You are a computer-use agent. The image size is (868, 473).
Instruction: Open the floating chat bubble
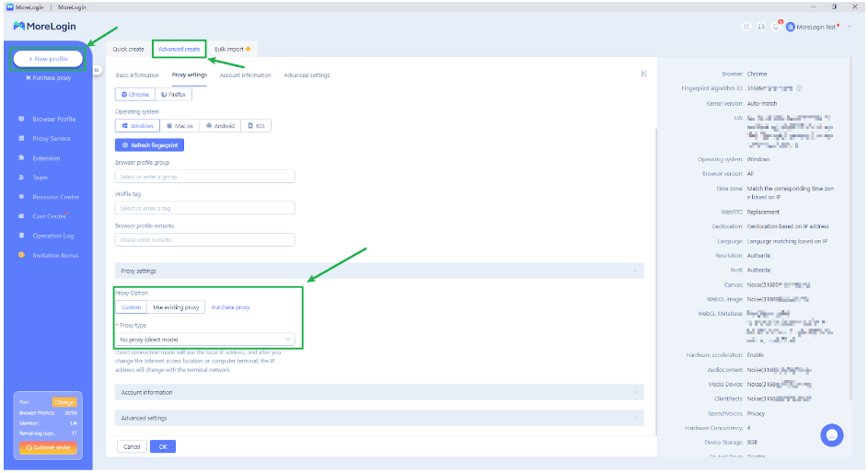coord(831,435)
